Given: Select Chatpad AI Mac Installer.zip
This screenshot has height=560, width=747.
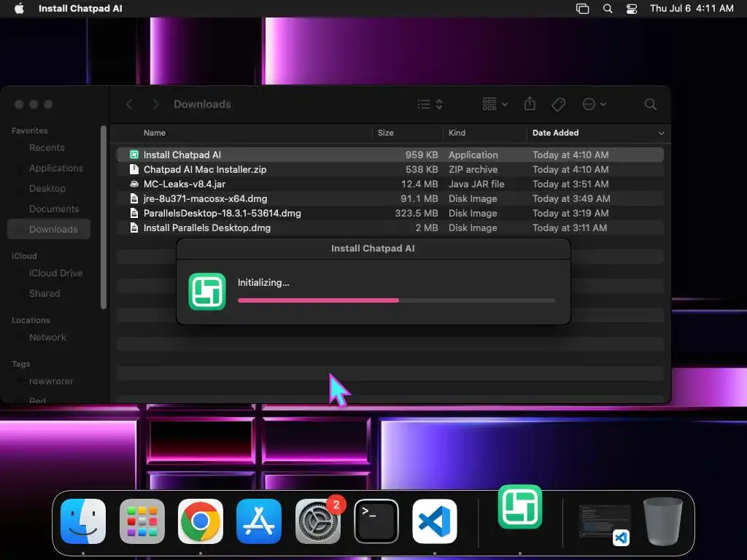Looking at the screenshot, I should (390, 169).
